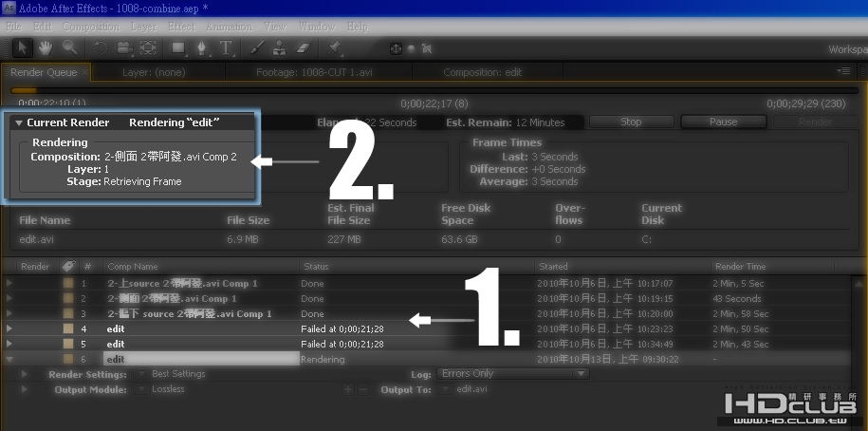This screenshot has width=868, height=431.
Task: Open the View menu
Action: pyautogui.click(x=274, y=27)
